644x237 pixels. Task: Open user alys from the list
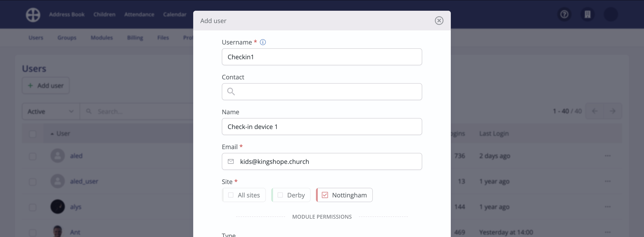pyautogui.click(x=76, y=207)
